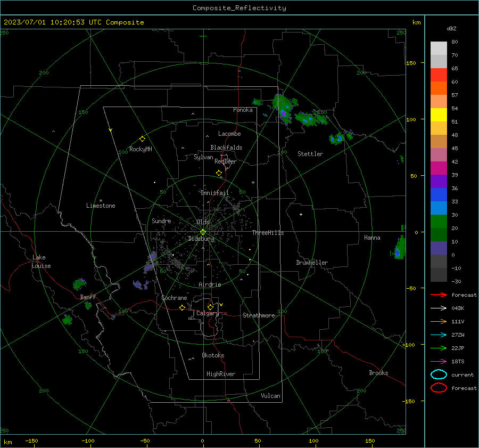Select the orange 57-60 dBZ color swatch

click(439, 88)
